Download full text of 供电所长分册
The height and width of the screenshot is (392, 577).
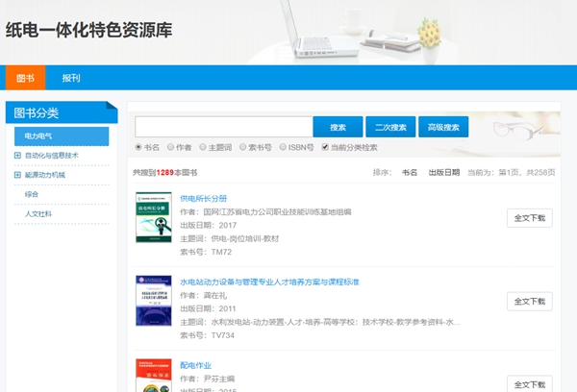[529, 218]
